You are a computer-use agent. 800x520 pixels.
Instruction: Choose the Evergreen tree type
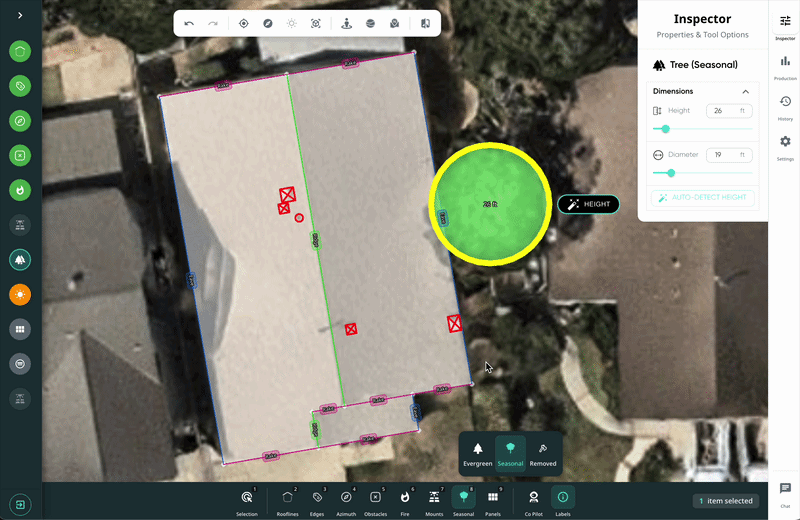478,453
